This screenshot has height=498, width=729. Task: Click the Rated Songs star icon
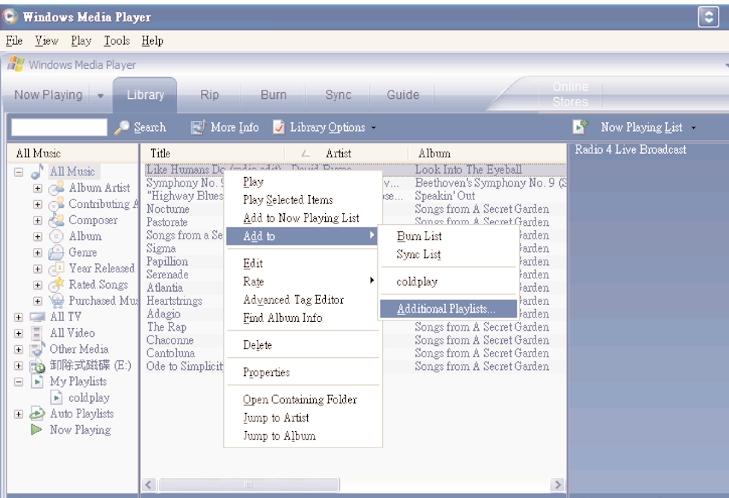pos(57,285)
